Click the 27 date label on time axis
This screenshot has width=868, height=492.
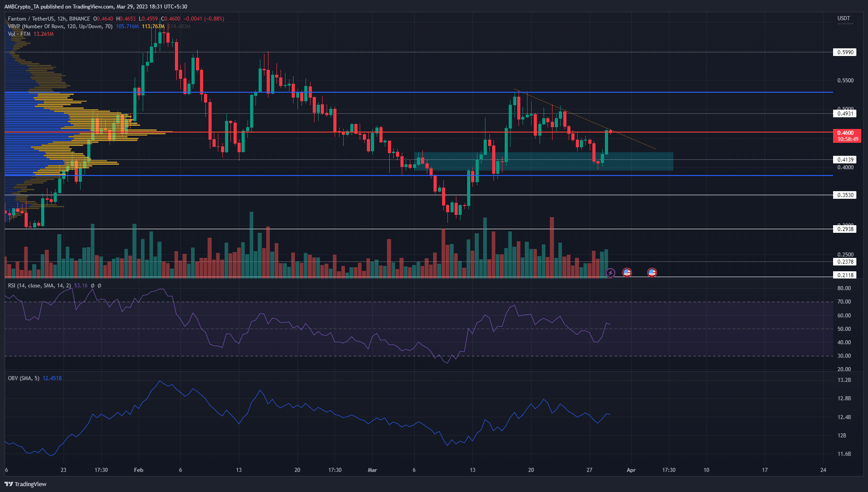[x=589, y=470]
